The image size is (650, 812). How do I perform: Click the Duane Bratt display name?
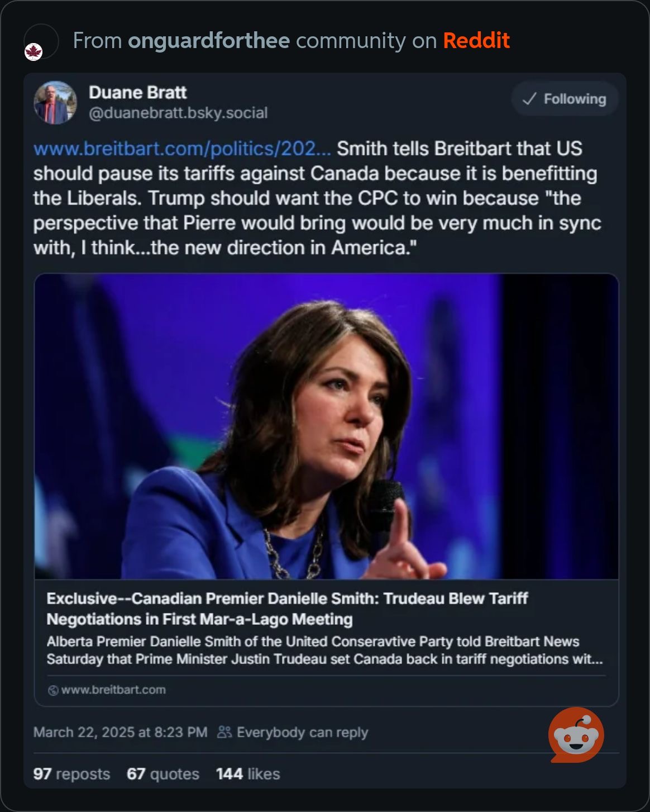137,92
